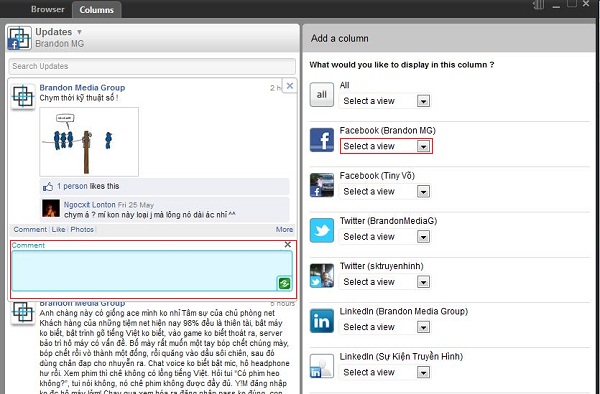Image resolution: width=600 pixels, height=394 pixels.
Task: Open Select a view for Facebook (Brandon MG)
Action: click(x=386, y=146)
